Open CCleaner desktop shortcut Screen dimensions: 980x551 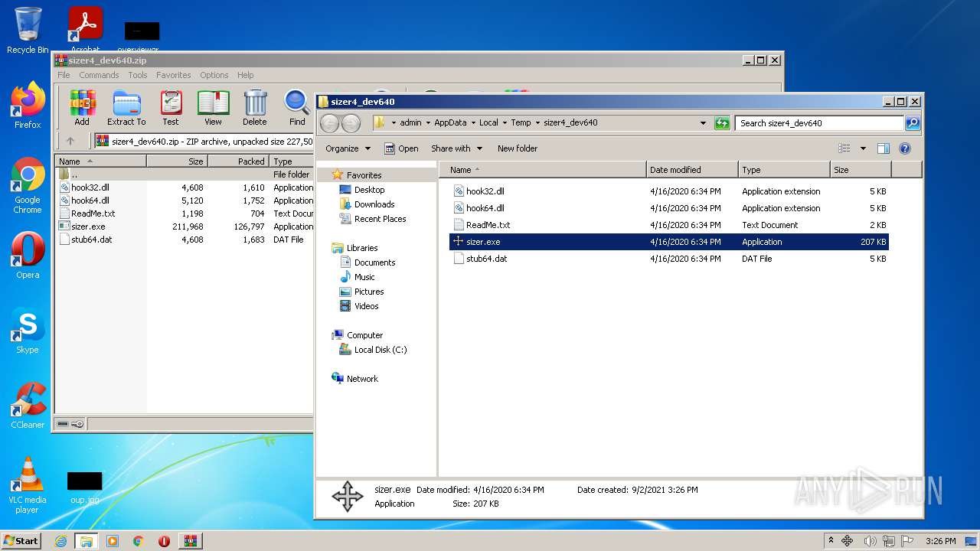tap(28, 406)
